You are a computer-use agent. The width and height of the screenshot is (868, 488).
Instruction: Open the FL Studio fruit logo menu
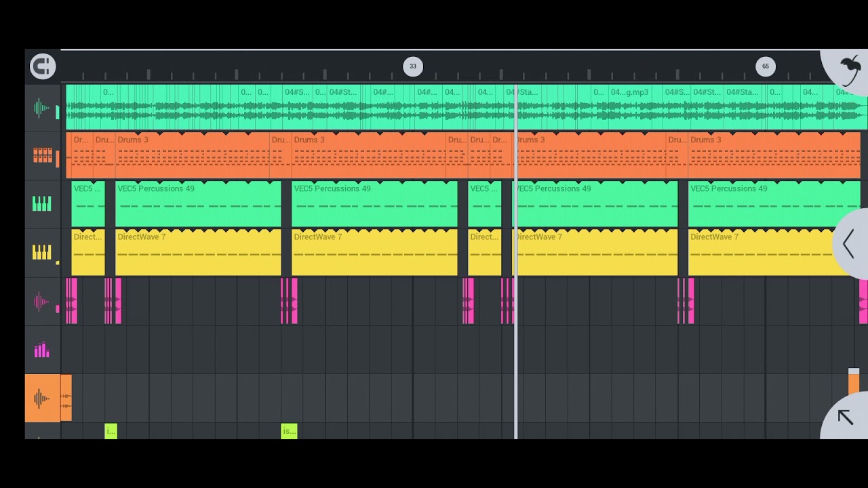[850, 70]
